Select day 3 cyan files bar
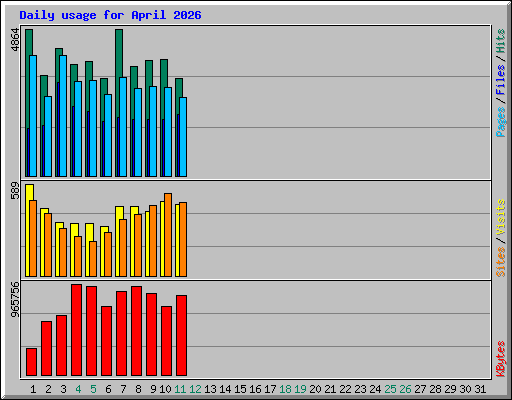The width and height of the screenshot is (512, 400). 63,116
